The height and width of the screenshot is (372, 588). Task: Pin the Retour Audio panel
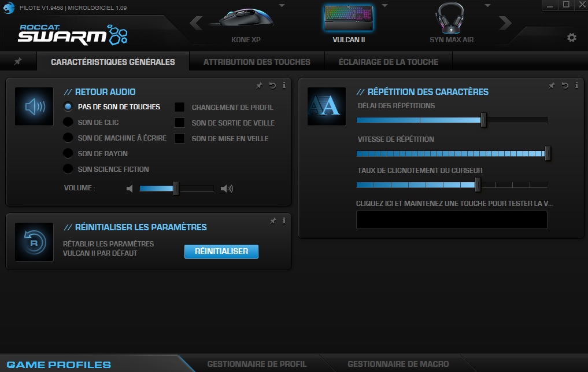pos(259,85)
